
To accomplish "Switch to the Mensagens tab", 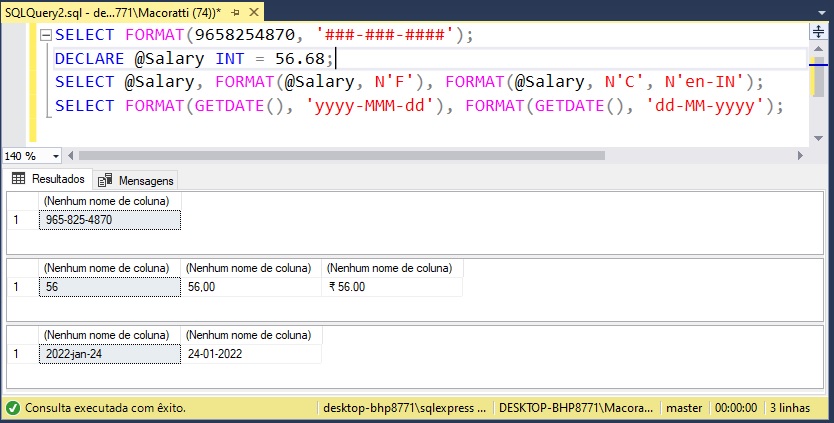I will 136,180.
